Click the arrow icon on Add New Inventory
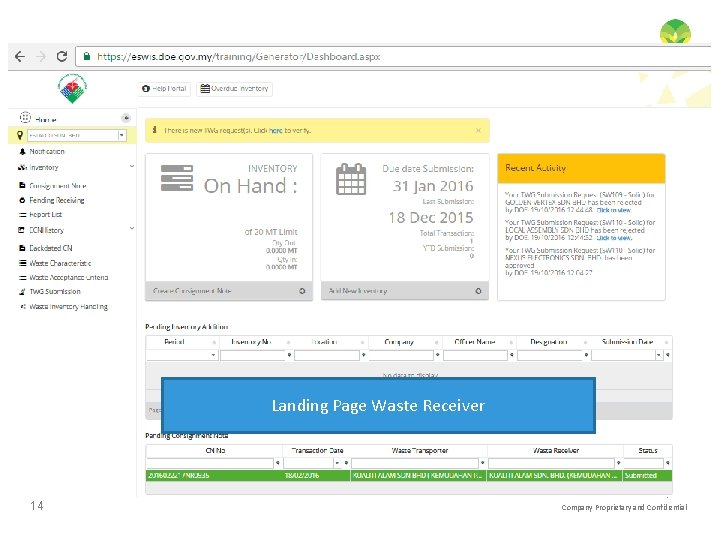Screen dimensions: 720x540 pos(478,291)
